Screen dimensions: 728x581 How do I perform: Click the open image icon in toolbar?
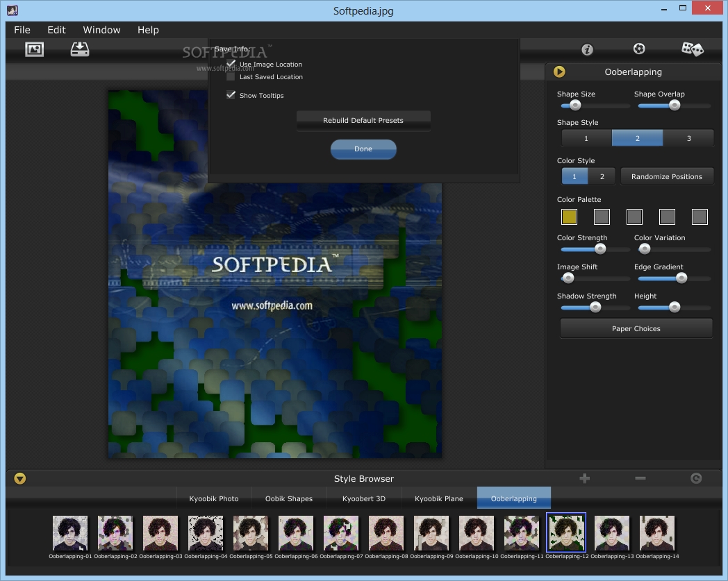click(34, 49)
